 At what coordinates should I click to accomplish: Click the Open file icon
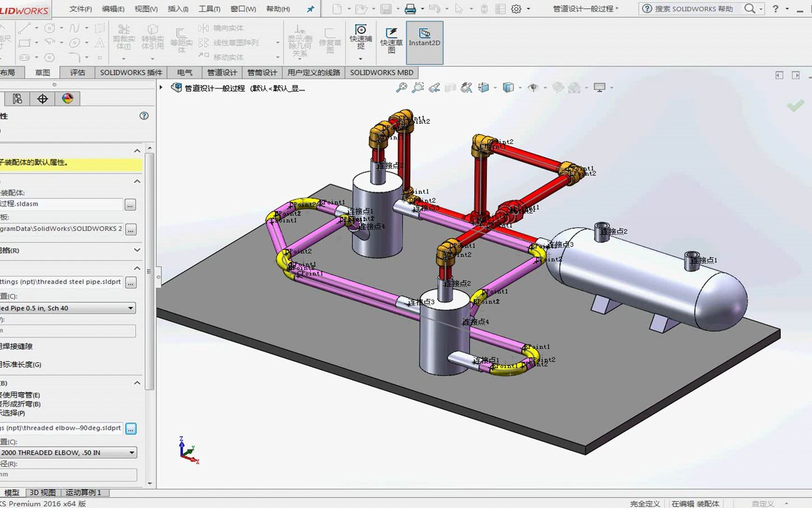pyautogui.click(x=360, y=9)
